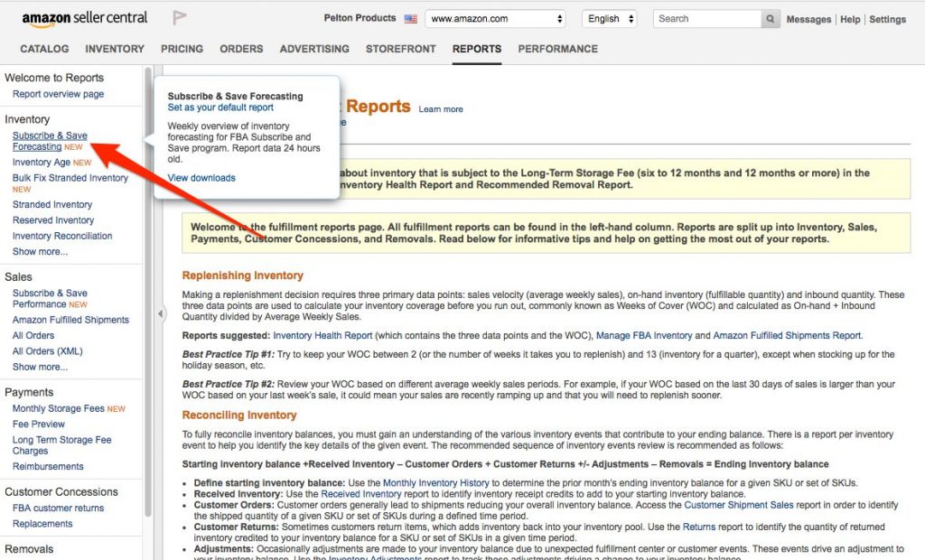The width and height of the screenshot is (925, 560).
Task: Open Settings in the top right
Action: pyautogui.click(x=887, y=19)
